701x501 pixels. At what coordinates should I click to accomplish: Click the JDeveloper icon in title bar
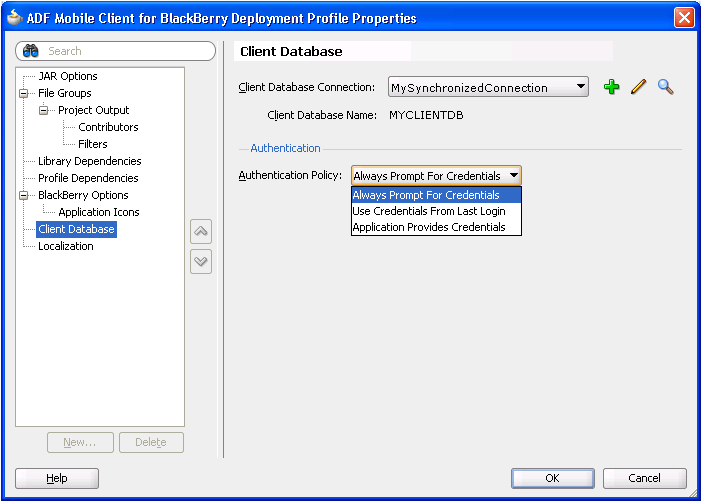pos(15,18)
